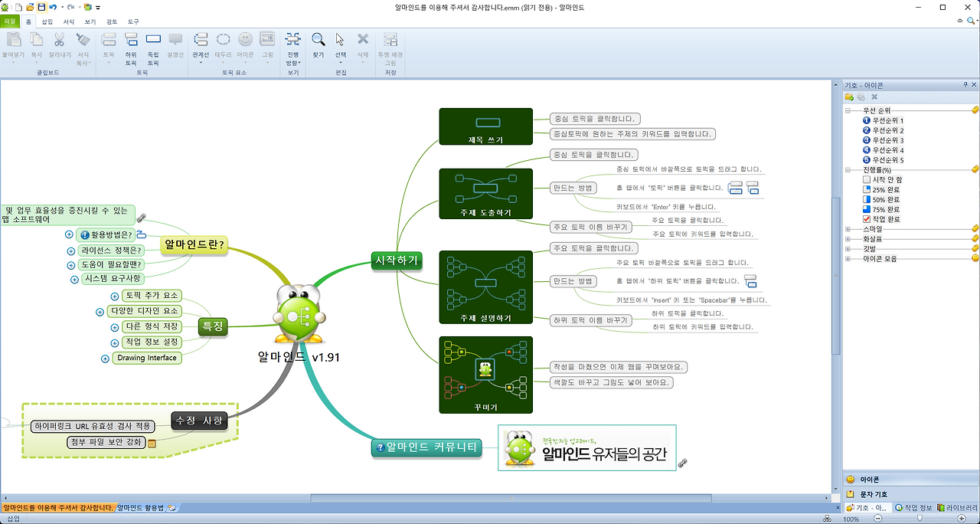The image size is (980, 524).
Task: Click the 아이콘 smiley ribbon icon
Action: [245, 39]
